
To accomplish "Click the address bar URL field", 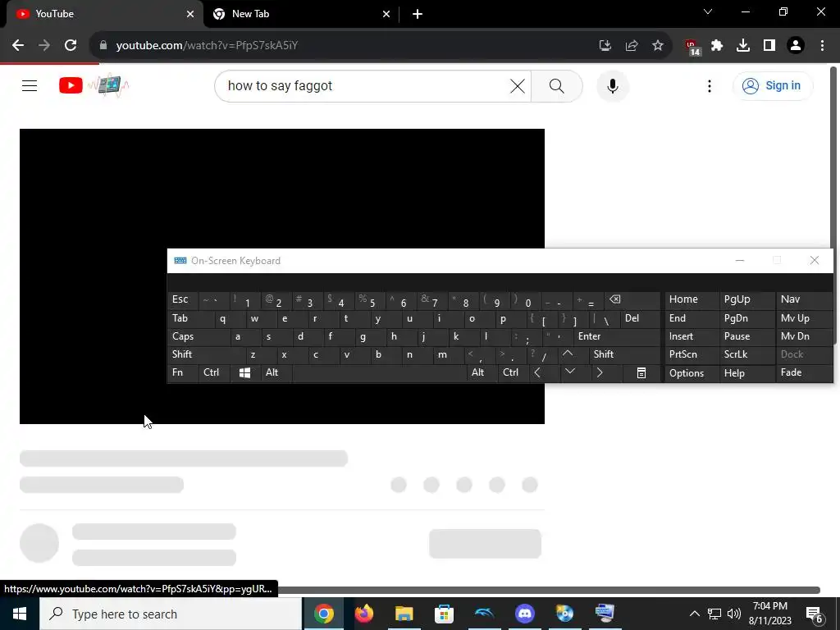I will click(343, 46).
